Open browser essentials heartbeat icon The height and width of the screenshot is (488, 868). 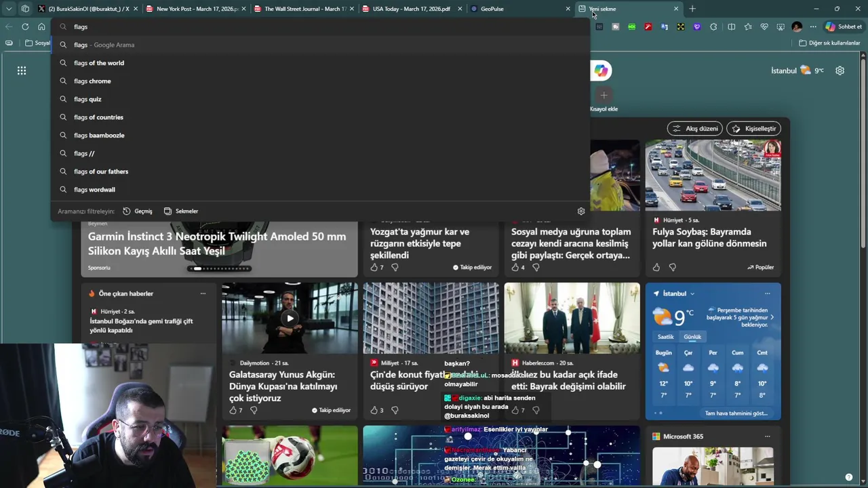pyautogui.click(x=764, y=26)
